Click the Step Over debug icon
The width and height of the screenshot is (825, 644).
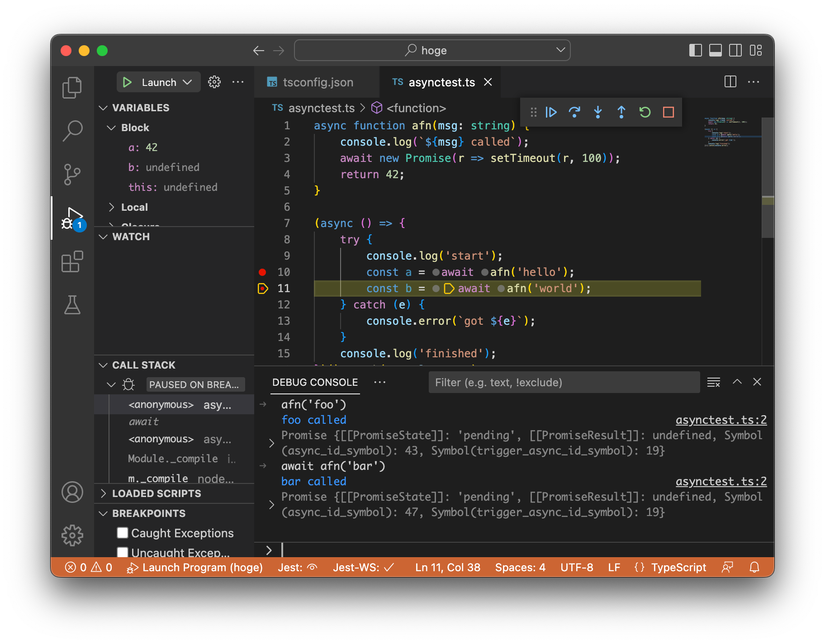click(574, 112)
